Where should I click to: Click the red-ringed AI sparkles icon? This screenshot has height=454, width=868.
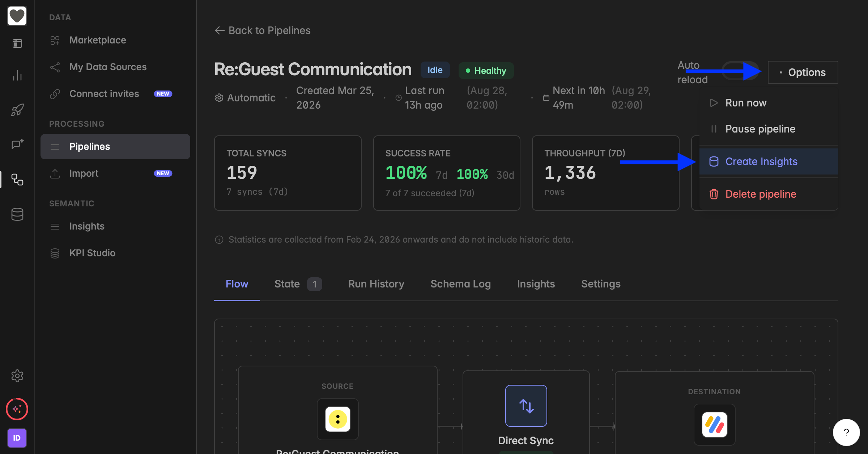pos(17,409)
